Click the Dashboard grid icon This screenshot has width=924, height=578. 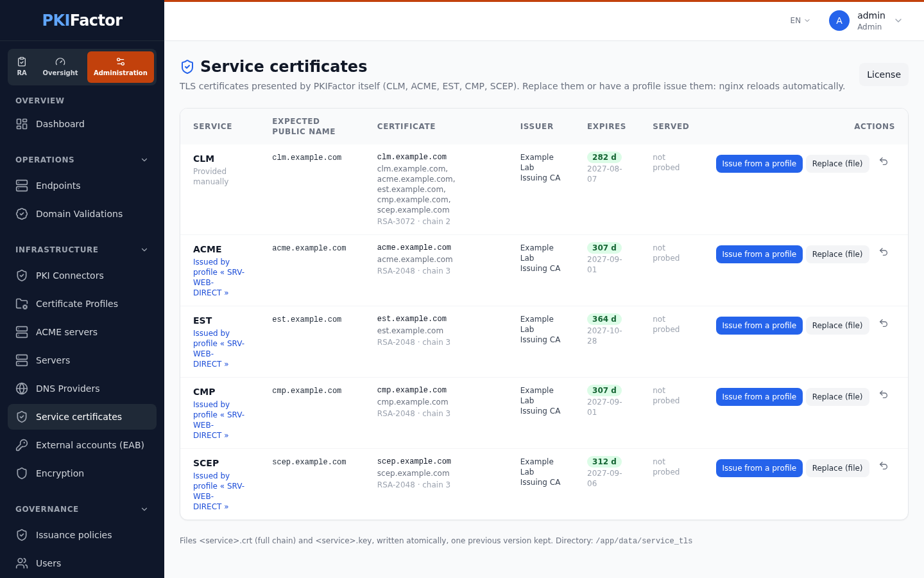22,124
